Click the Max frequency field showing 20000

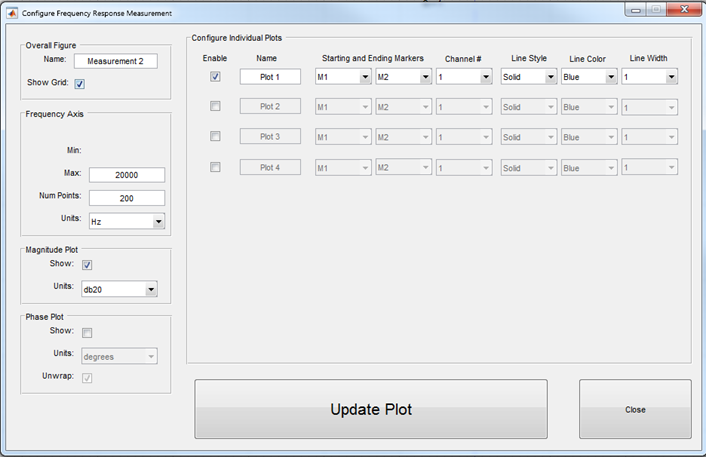(126, 175)
